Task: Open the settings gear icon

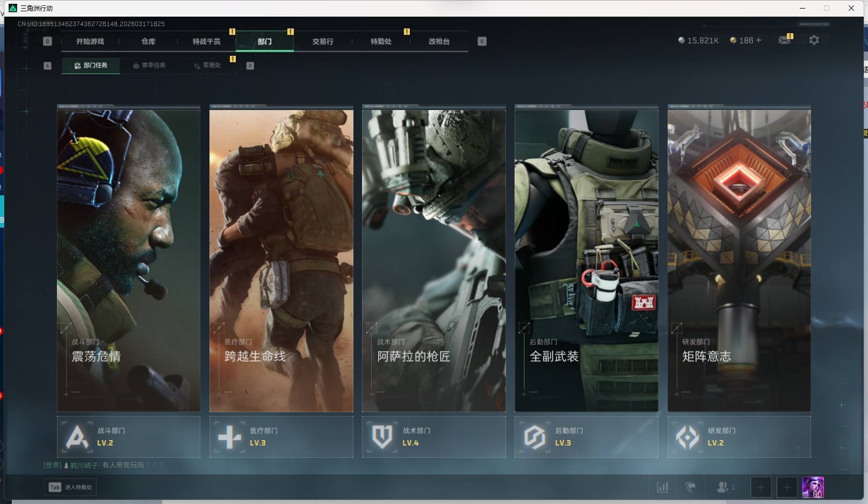Action: click(814, 40)
